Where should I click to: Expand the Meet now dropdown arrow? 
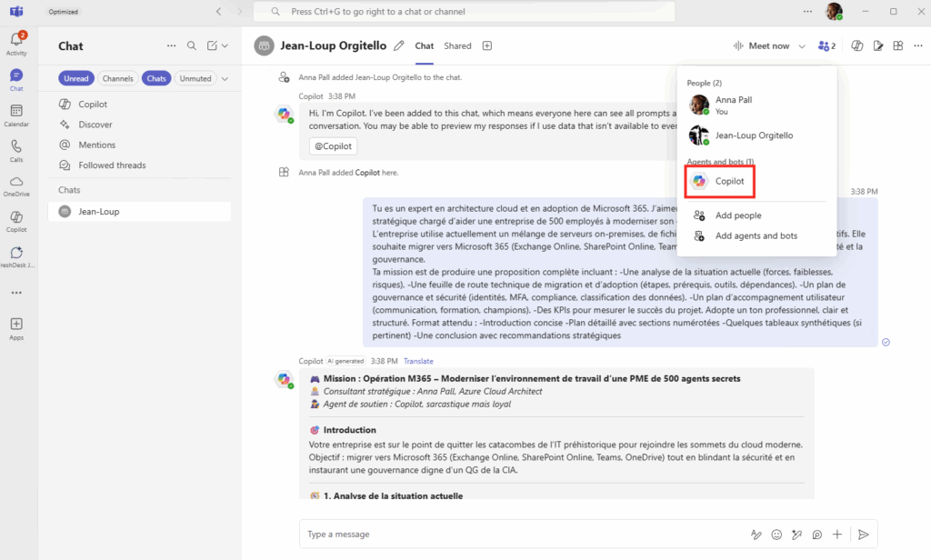point(802,45)
